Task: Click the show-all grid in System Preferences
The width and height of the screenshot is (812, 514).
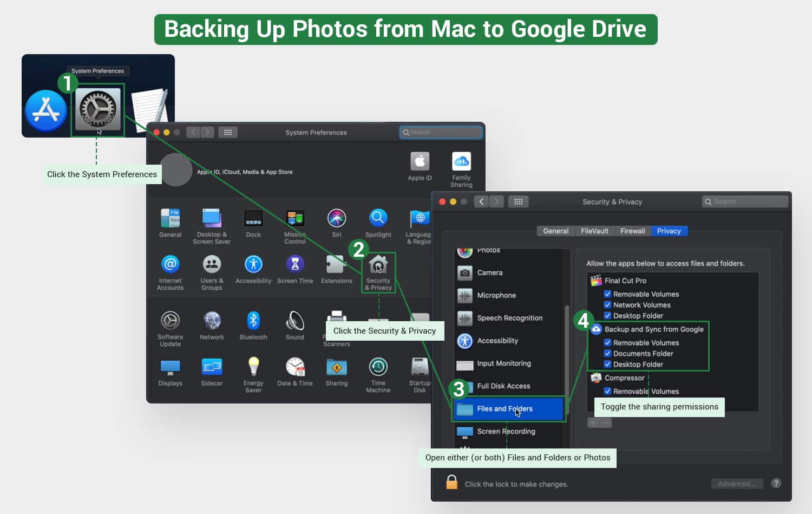Action: (228, 132)
